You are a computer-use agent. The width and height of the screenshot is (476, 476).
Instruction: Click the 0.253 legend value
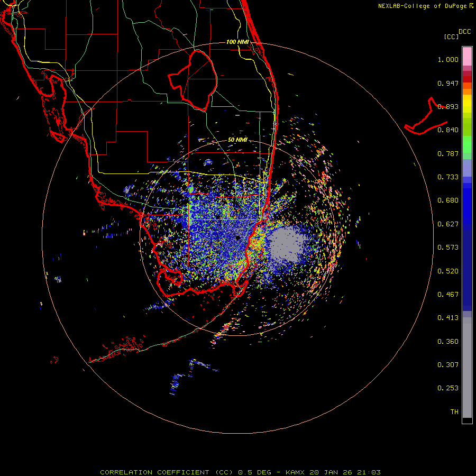click(448, 388)
